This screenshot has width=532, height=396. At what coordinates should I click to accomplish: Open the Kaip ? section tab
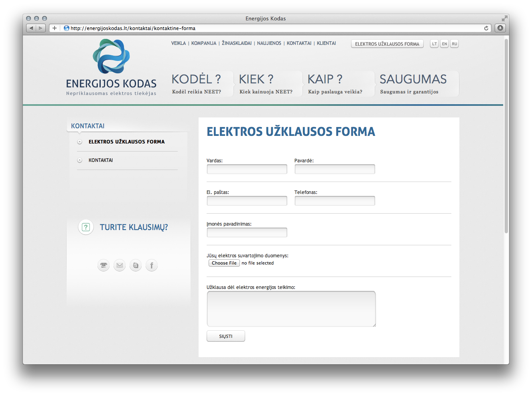click(x=339, y=84)
